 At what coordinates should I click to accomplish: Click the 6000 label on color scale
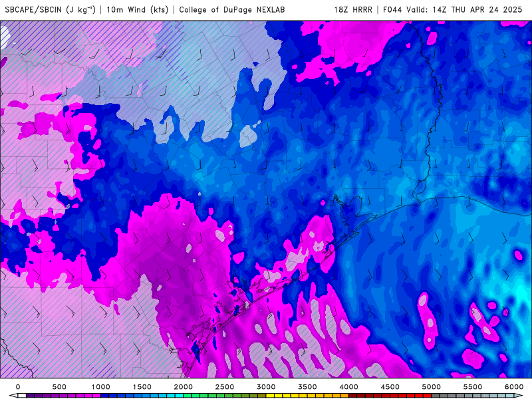(x=514, y=387)
